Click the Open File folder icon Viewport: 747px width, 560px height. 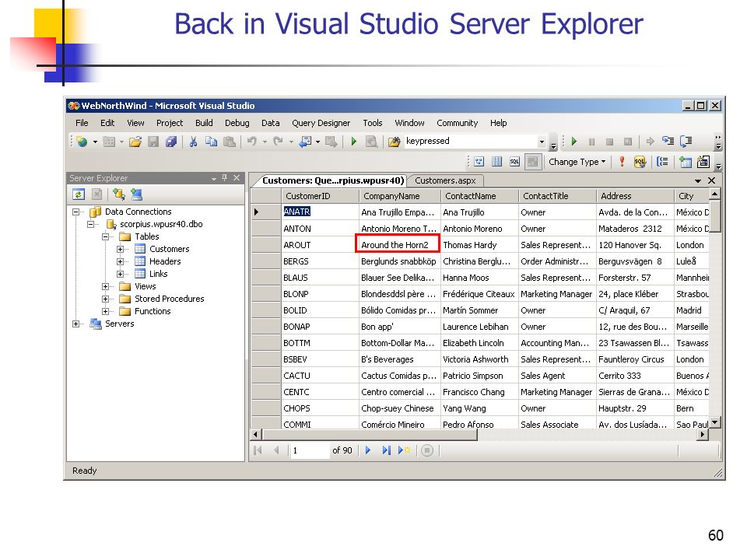tap(135, 142)
